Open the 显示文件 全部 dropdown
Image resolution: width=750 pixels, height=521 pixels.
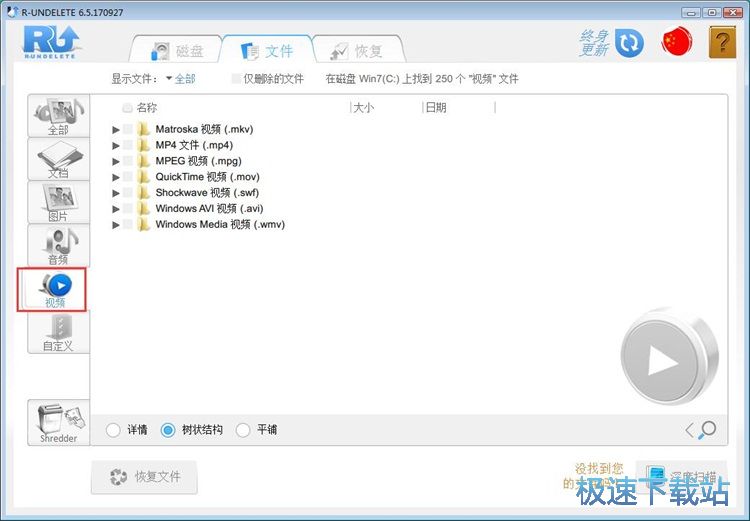(x=181, y=78)
